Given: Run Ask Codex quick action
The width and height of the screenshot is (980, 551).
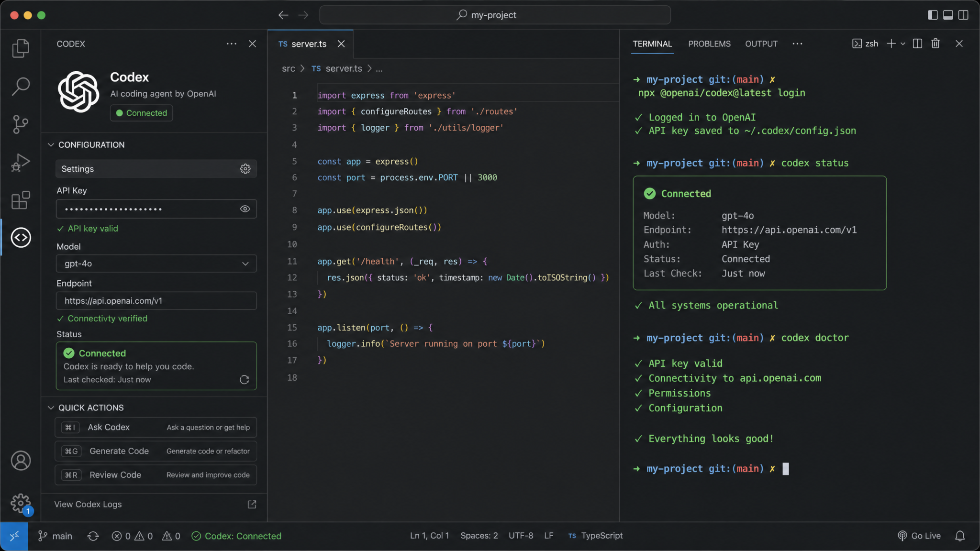Looking at the screenshot, I should pos(156,428).
